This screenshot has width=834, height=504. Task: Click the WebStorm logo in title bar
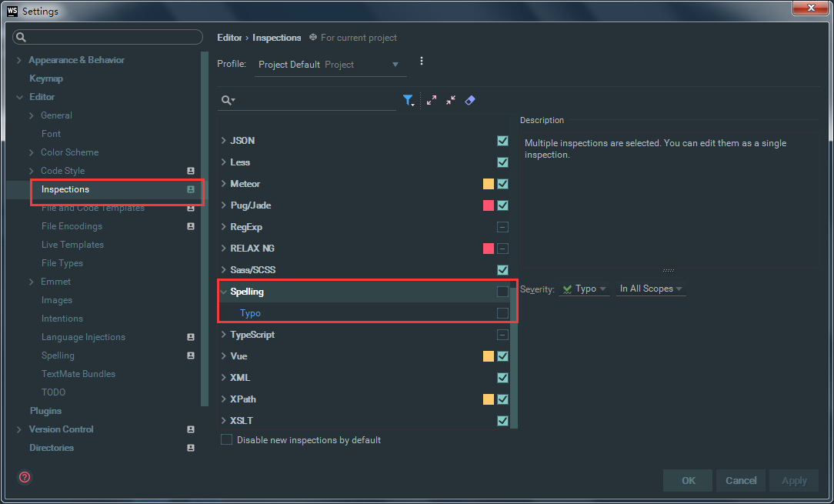tap(12, 11)
